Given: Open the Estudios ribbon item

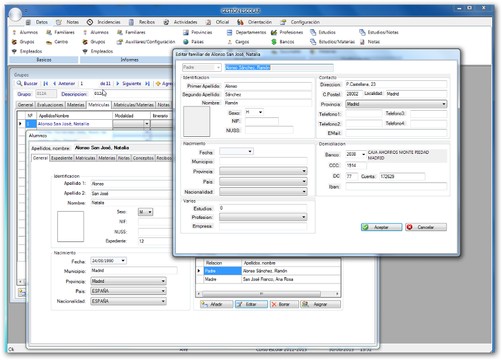Looking at the screenshot, I should 323,32.
